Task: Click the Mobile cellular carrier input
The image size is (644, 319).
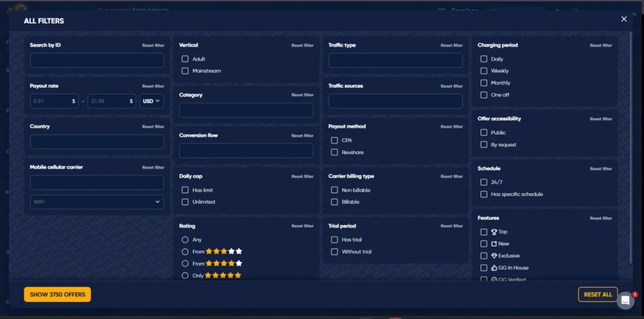Action: 97,182
